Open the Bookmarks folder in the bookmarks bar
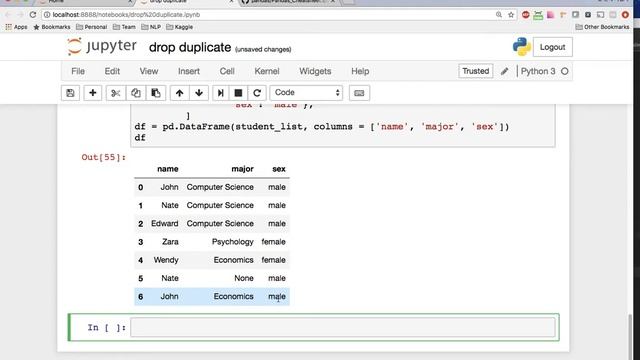 pyautogui.click(x=51, y=27)
